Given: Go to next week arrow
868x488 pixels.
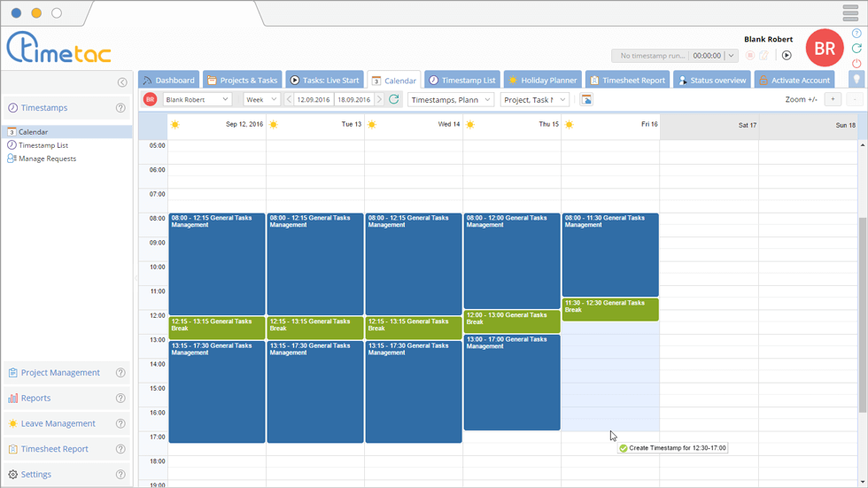Looking at the screenshot, I should (379, 99).
